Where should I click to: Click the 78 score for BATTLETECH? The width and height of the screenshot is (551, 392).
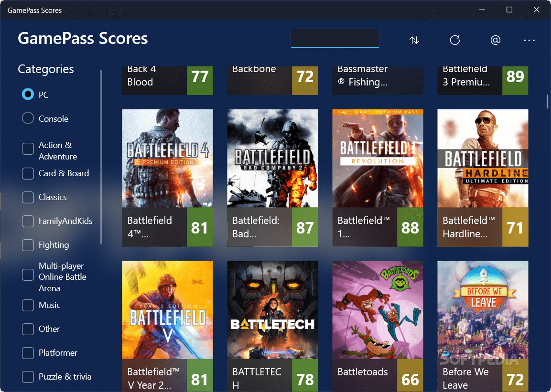[x=305, y=376]
